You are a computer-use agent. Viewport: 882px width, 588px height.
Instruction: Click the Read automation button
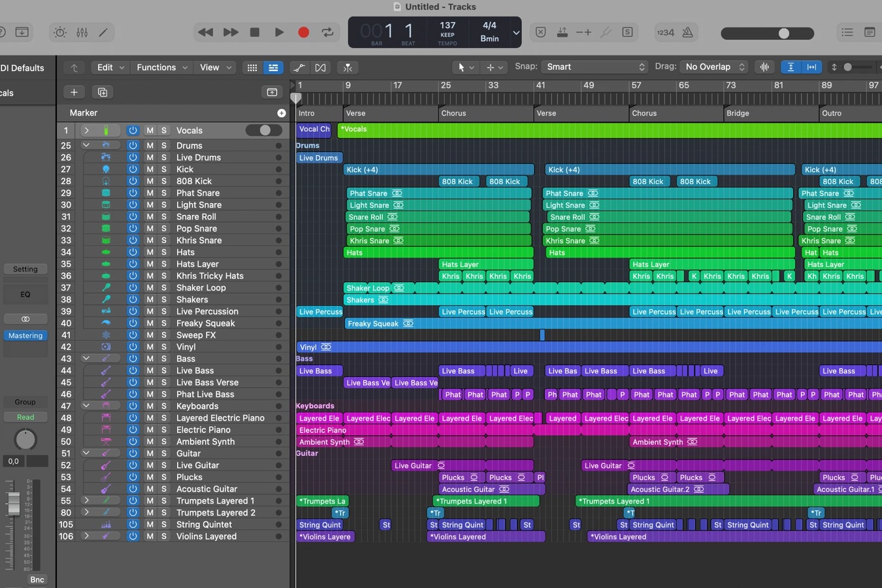pos(25,417)
